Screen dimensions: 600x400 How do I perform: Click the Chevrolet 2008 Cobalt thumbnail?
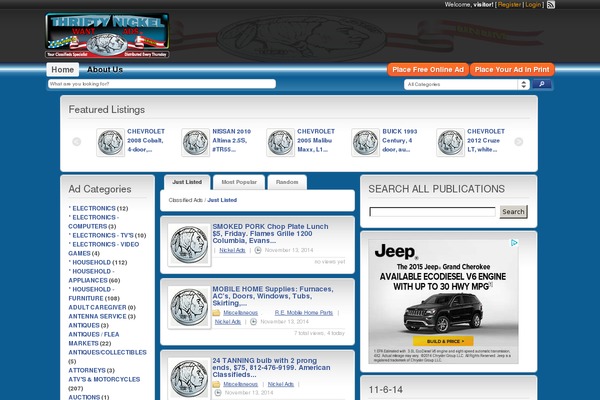[110, 142]
